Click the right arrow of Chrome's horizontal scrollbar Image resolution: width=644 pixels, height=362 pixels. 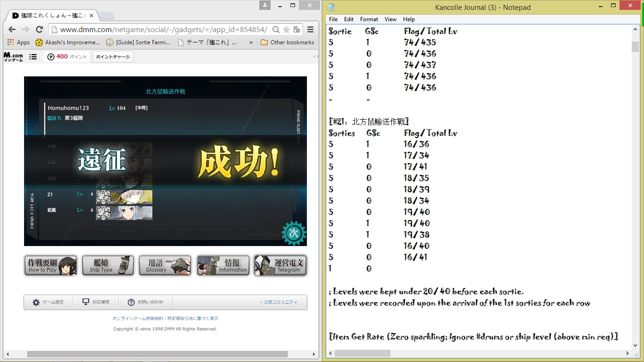click(314, 354)
